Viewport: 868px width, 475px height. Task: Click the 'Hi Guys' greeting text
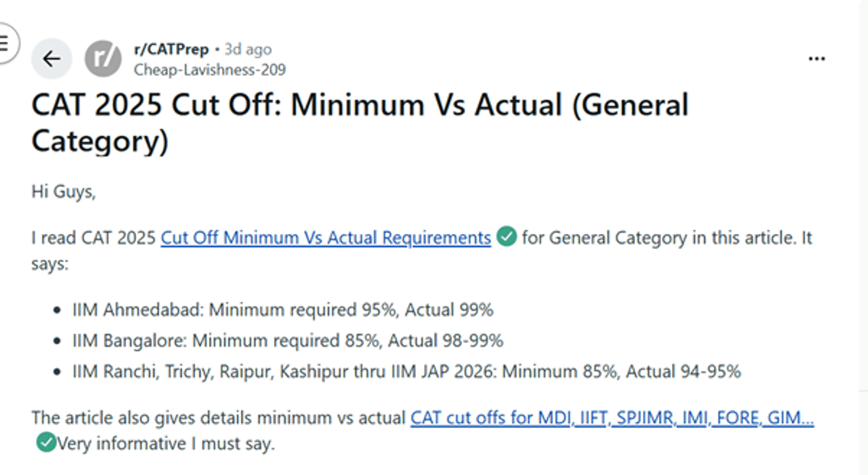coord(64,191)
